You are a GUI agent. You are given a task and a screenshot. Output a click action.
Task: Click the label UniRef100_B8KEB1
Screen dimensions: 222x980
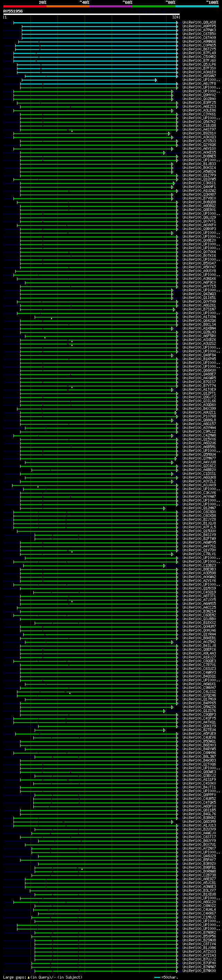199,638
